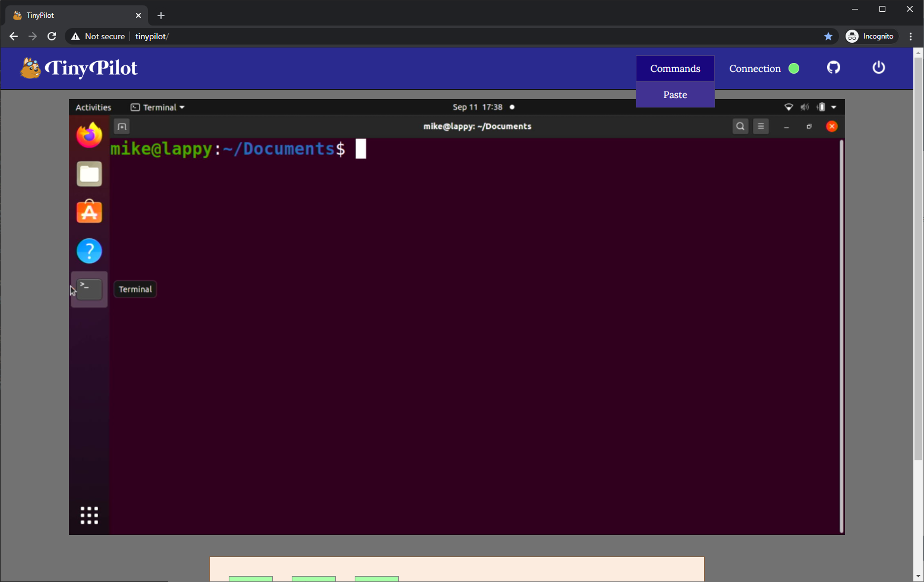Click the battery icon in Ubuntu tray
Image resolution: width=924 pixels, height=582 pixels.
821,107
